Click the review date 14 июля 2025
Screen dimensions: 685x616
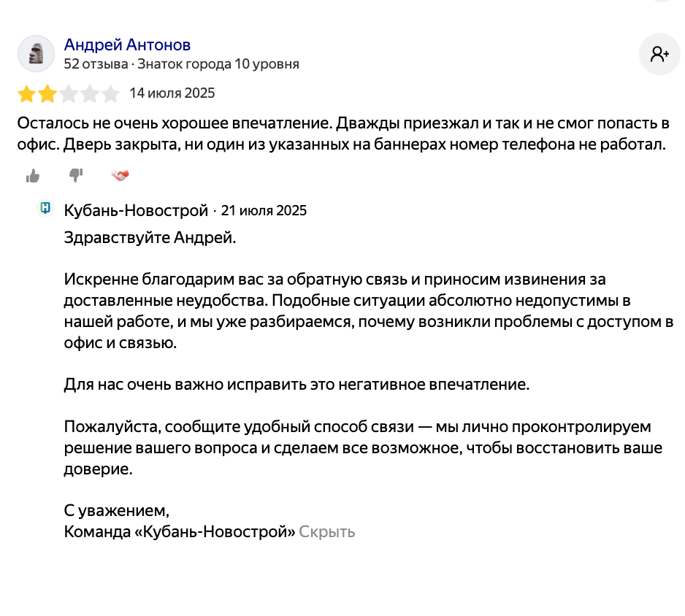(172, 93)
